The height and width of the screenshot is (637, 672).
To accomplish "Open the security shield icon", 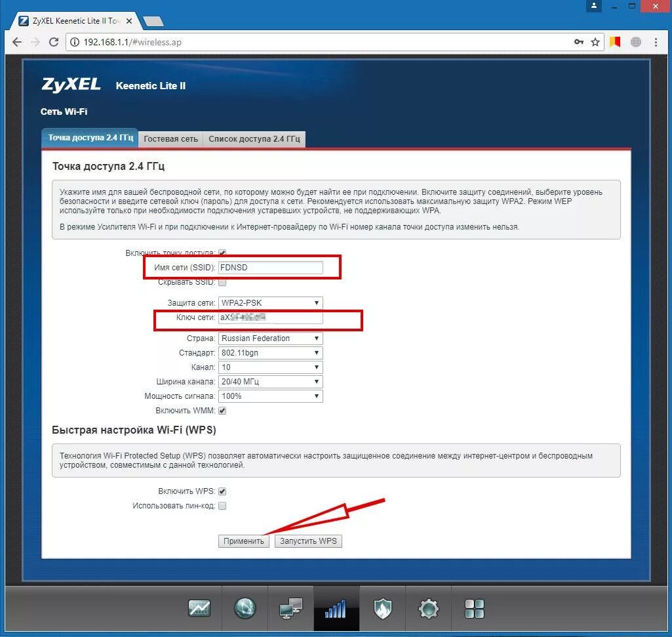I will (383, 608).
